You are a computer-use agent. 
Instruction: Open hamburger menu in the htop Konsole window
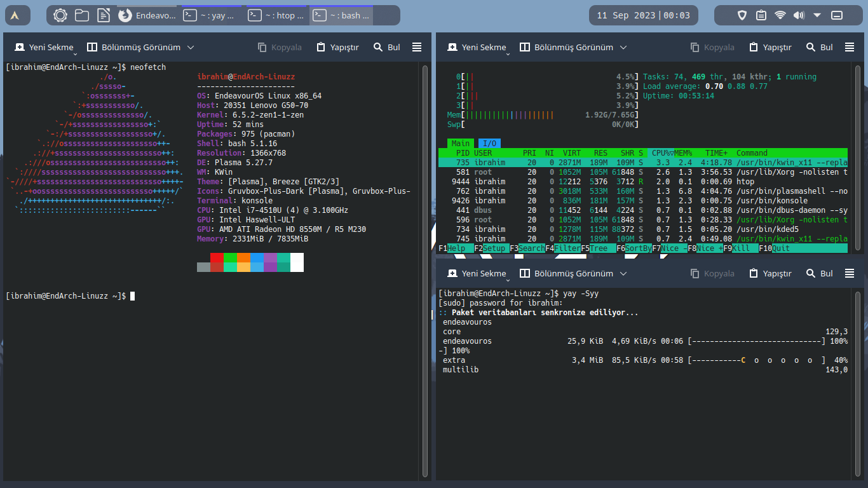(850, 47)
